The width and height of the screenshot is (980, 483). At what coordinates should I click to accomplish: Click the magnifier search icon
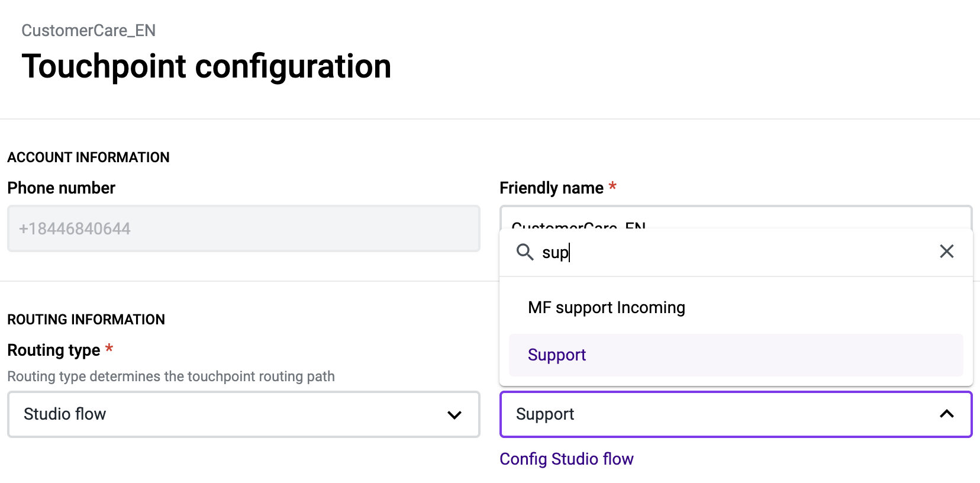click(x=525, y=252)
